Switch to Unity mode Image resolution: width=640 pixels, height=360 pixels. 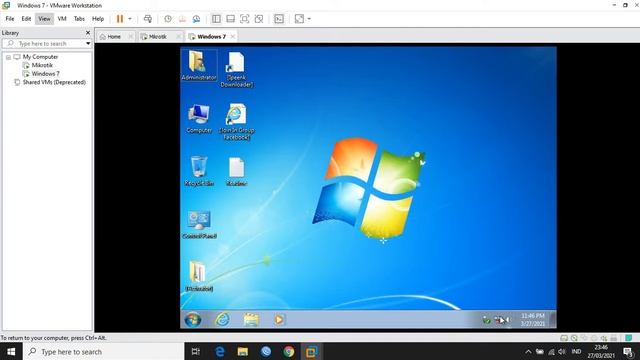(259, 19)
